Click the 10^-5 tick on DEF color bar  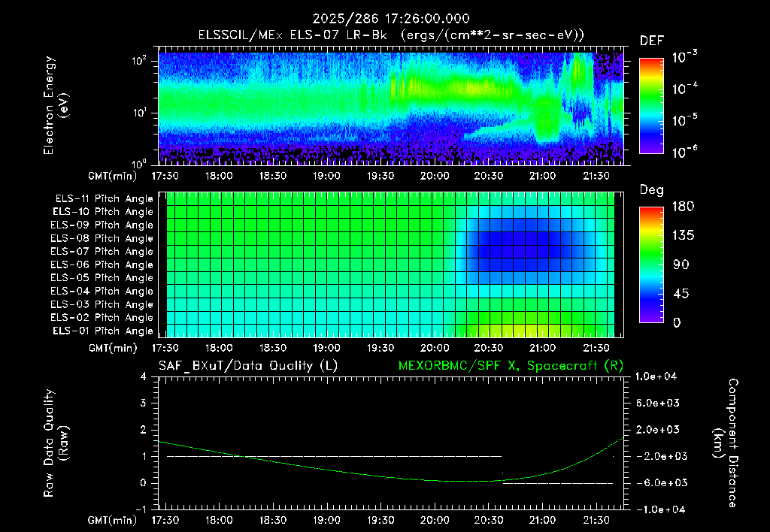pyautogui.click(x=684, y=120)
